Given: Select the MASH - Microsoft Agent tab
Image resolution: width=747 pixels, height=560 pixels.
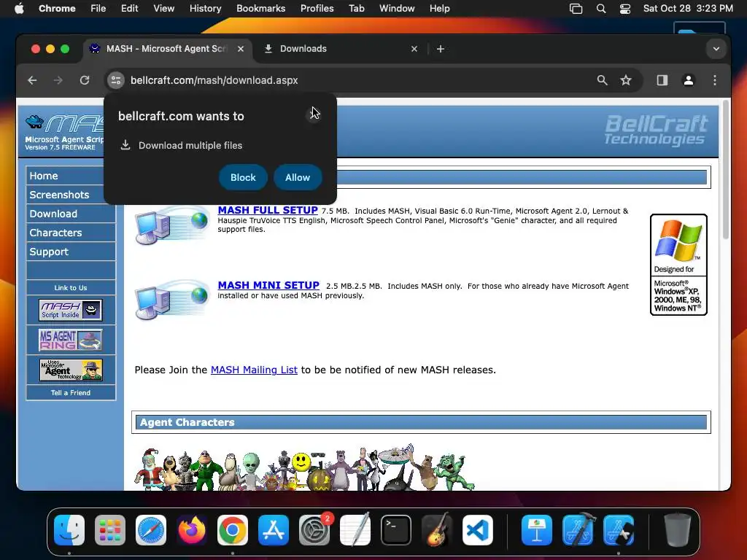Looking at the screenshot, I should [167, 49].
